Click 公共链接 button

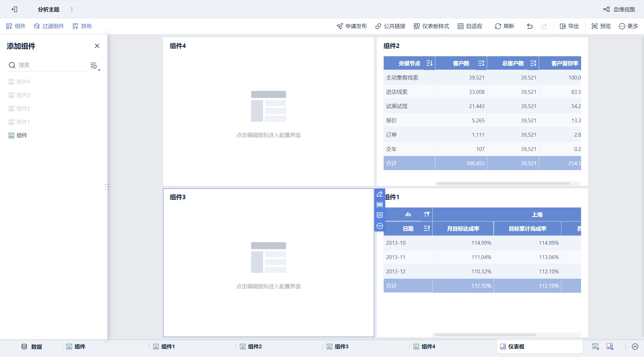[390, 26]
